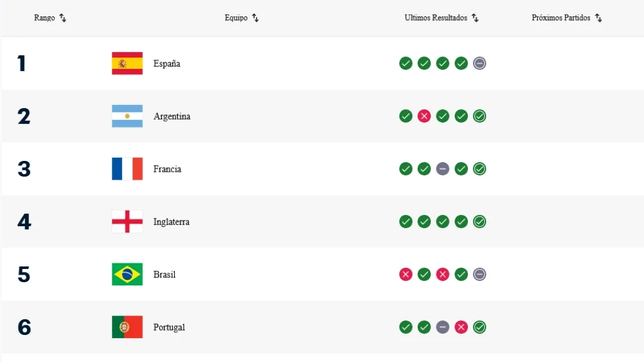Click Portugal's red loss result icon
644x362 pixels.
coord(462,327)
